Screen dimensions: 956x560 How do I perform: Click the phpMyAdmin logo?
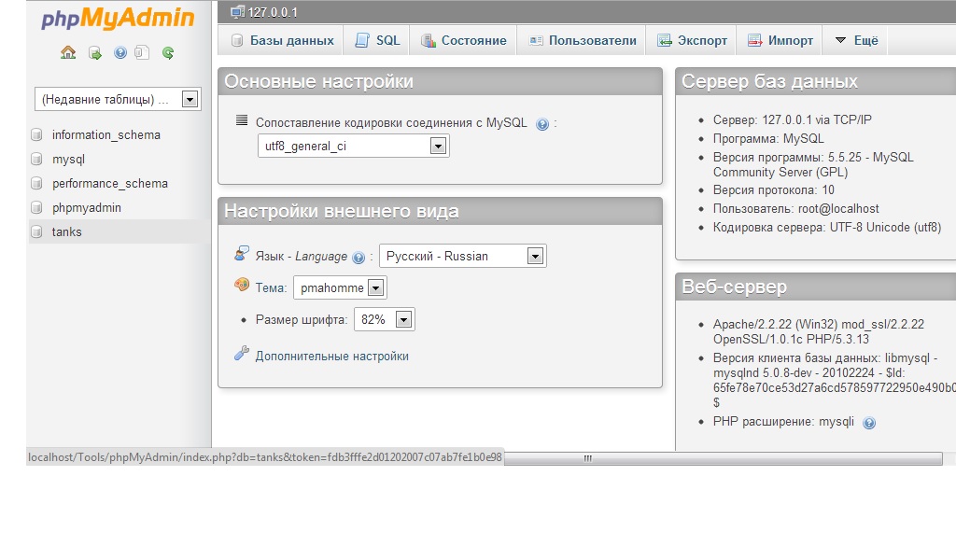[118, 19]
